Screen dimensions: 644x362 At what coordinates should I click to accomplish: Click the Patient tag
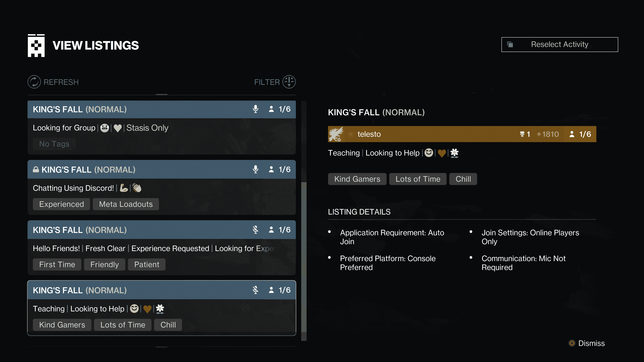(x=147, y=264)
